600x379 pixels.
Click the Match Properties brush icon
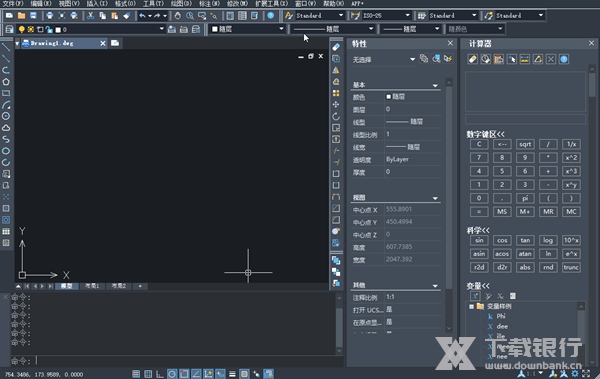pyautogui.click(x=126, y=16)
